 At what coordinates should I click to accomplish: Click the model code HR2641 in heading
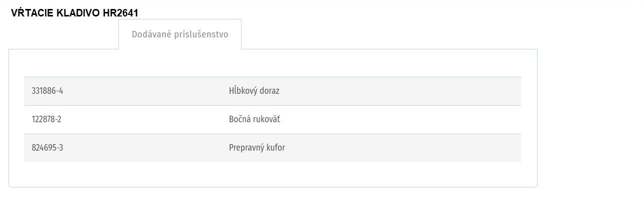tap(120, 13)
